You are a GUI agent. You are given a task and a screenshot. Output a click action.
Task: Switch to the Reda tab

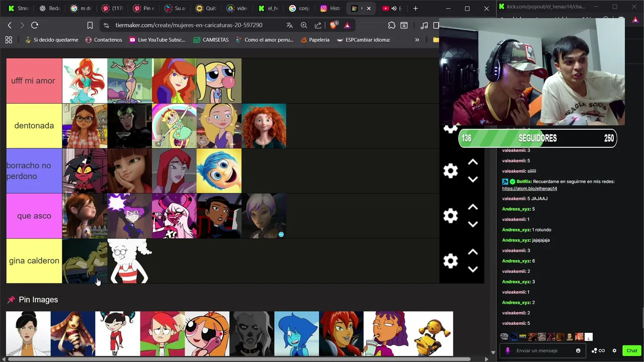pos(50,9)
